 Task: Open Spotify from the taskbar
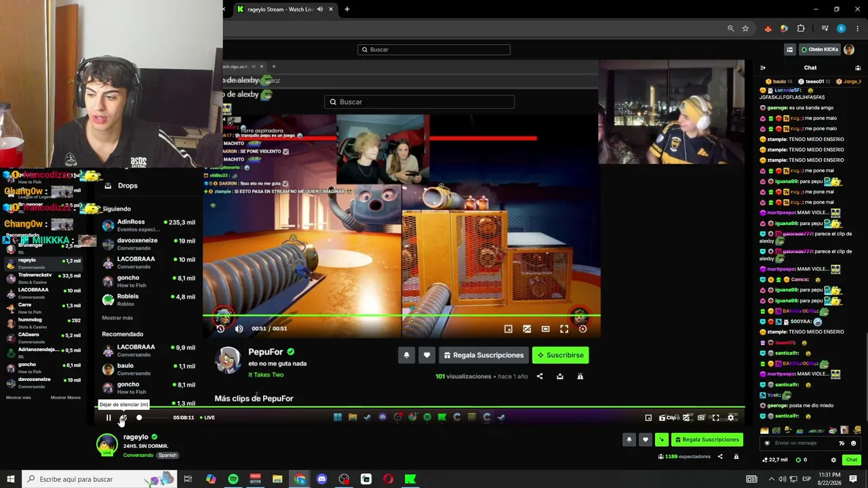pyautogui.click(x=233, y=479)
